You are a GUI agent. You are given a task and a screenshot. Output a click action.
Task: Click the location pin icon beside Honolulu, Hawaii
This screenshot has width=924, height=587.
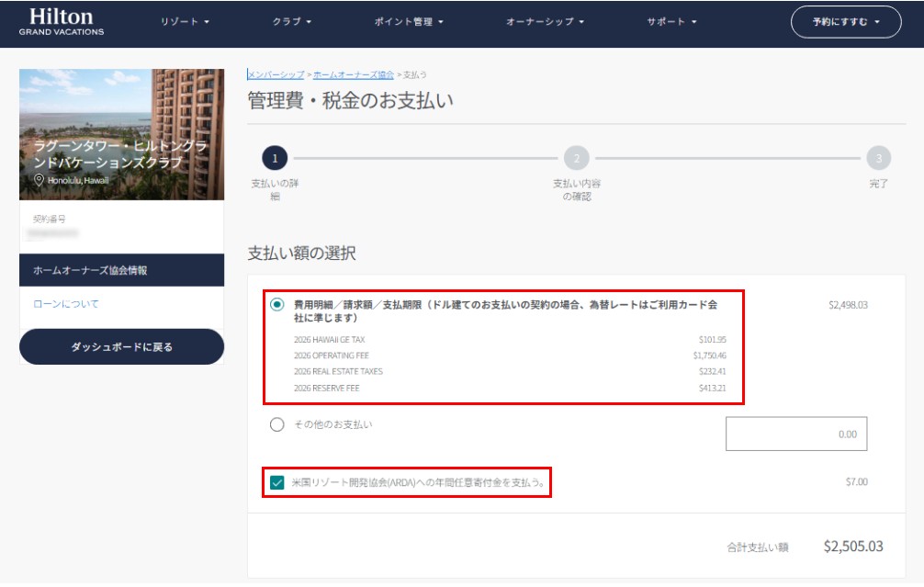point(39,180)
